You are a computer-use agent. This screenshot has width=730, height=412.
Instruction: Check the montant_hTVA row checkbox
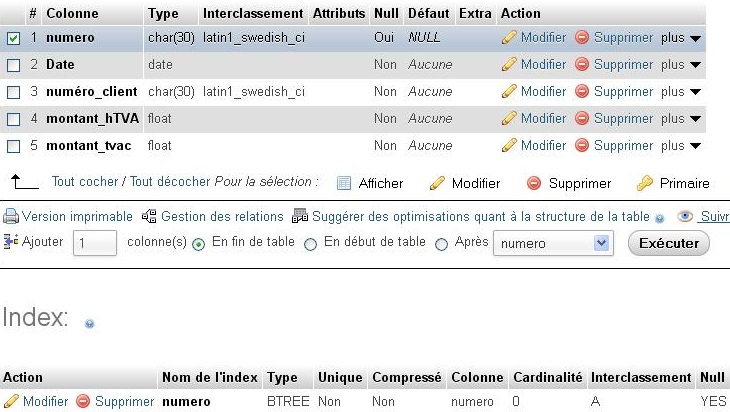14,119
